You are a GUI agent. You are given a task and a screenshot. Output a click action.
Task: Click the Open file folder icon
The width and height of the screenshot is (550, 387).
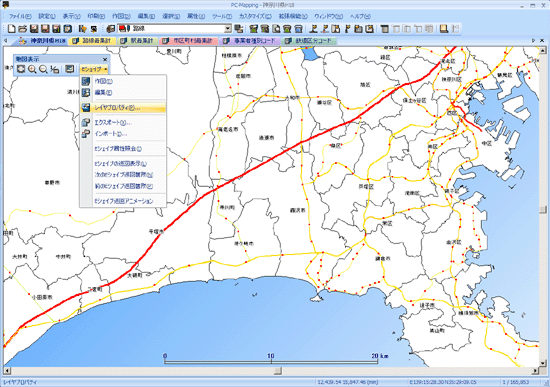coord(23,28)
